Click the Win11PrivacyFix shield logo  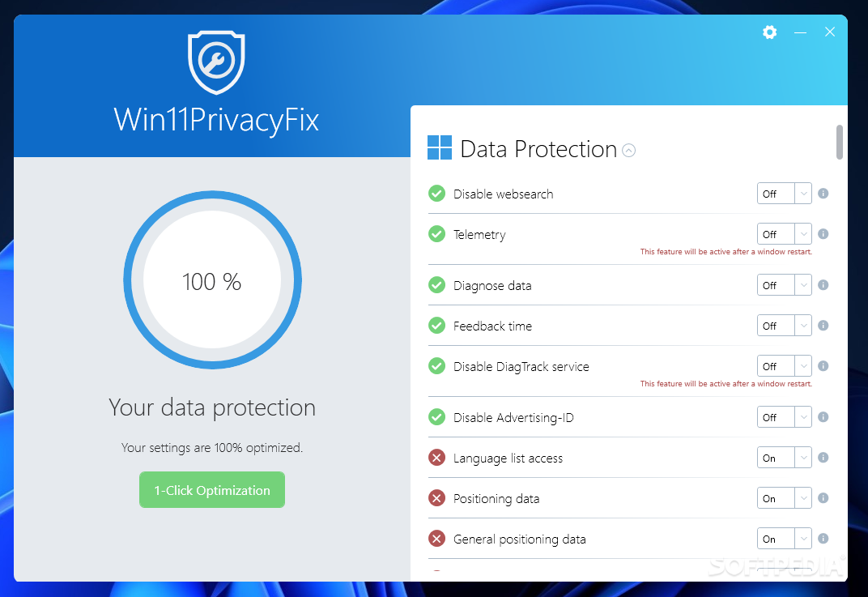(216, 62)
